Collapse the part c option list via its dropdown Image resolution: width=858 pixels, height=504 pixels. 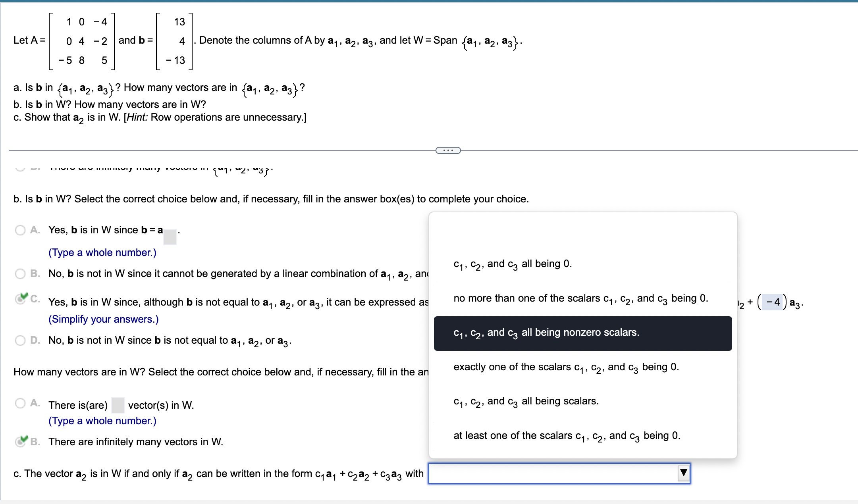click(x=684, y=472)
